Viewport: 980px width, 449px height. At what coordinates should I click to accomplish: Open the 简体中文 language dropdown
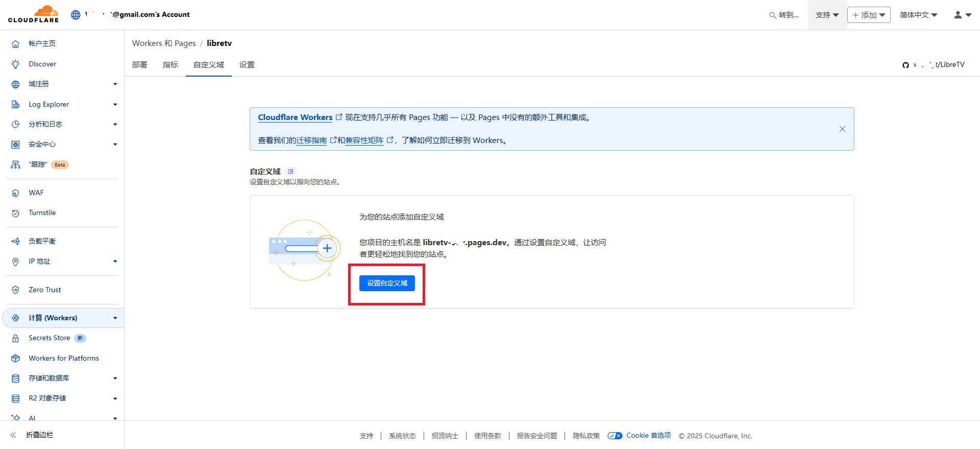click(918, 15)
